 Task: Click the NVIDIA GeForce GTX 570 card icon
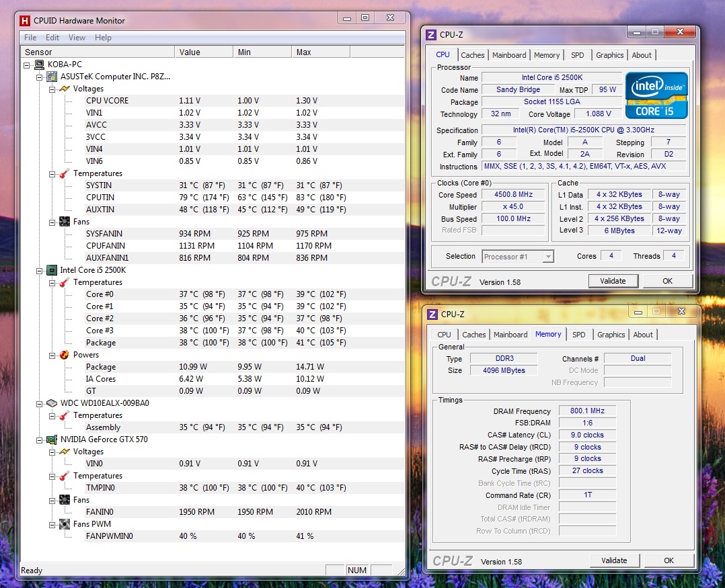52,439
